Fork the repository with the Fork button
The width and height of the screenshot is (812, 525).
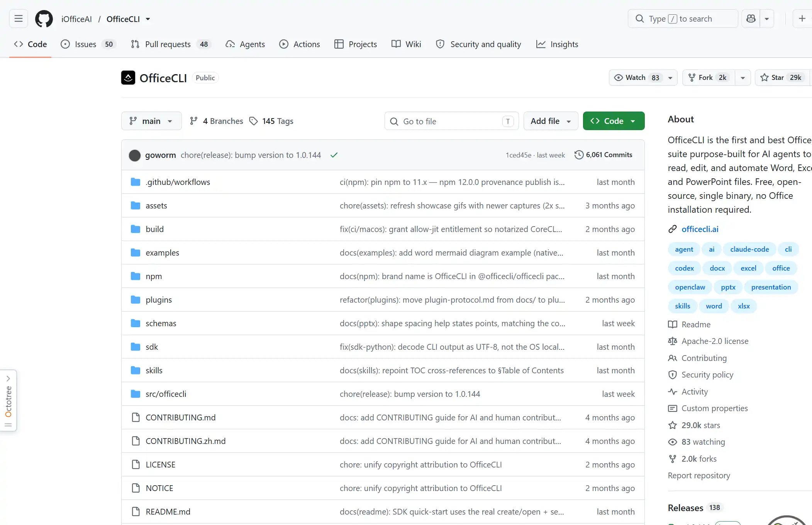[709, 78]
